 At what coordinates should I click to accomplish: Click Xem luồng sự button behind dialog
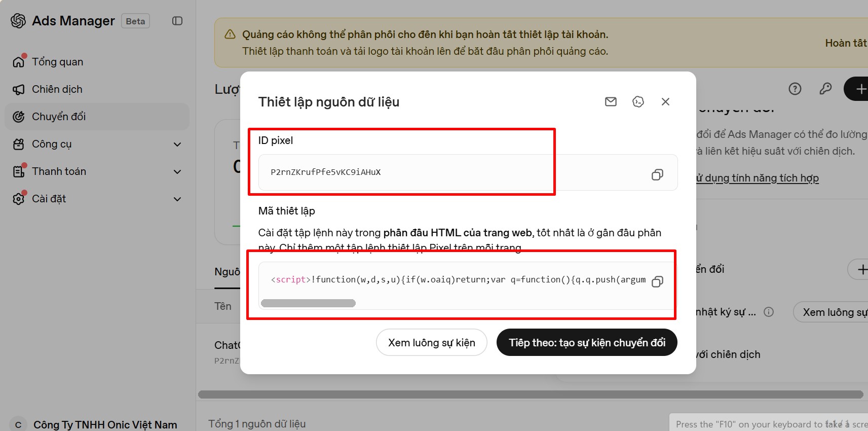(x=831, y=312)
